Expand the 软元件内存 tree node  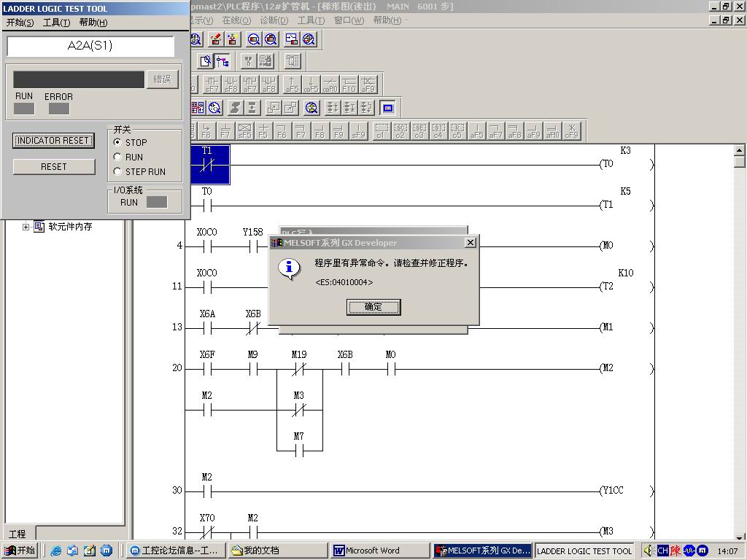(x=26, y=227)
